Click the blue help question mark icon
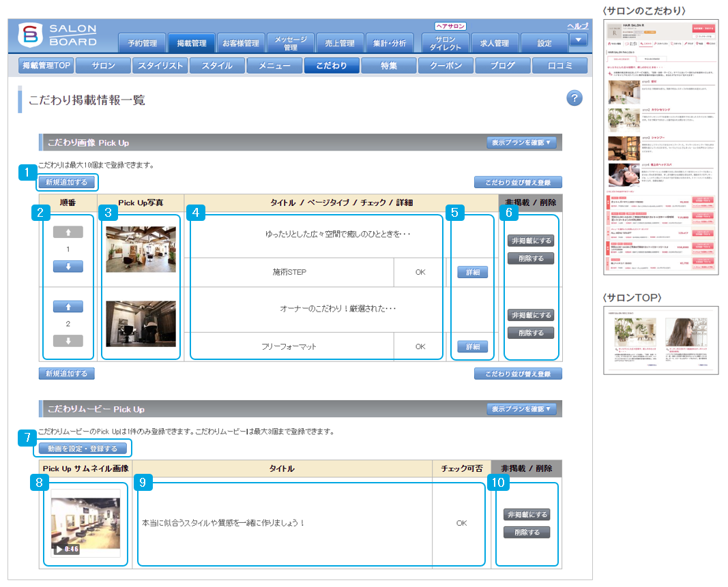 pos(574,99)
